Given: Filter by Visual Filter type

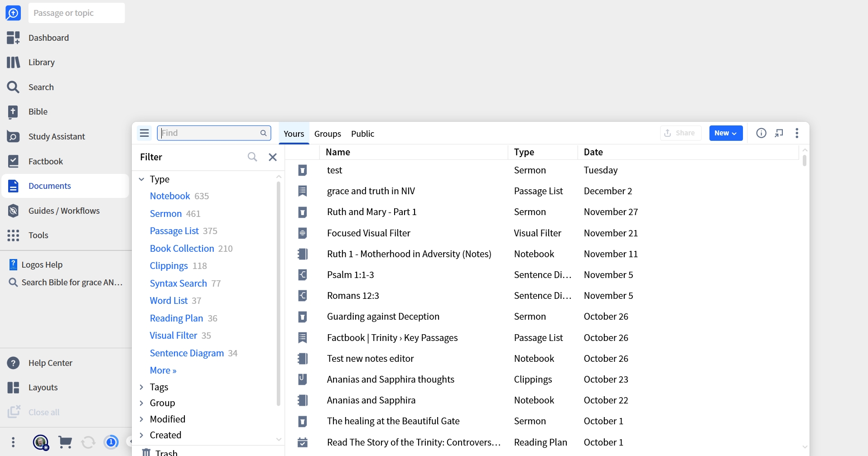Looking at the screenshot, I should pos(174,336).
